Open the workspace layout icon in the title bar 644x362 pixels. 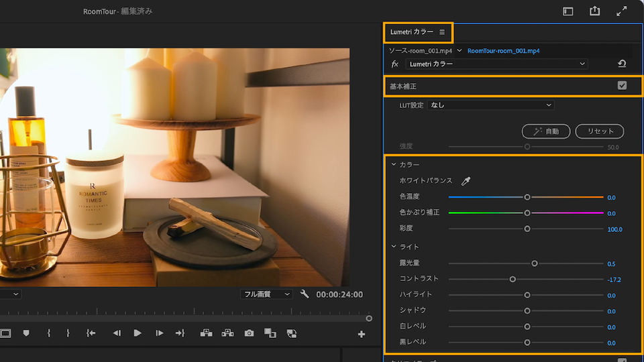click(568, 11)
